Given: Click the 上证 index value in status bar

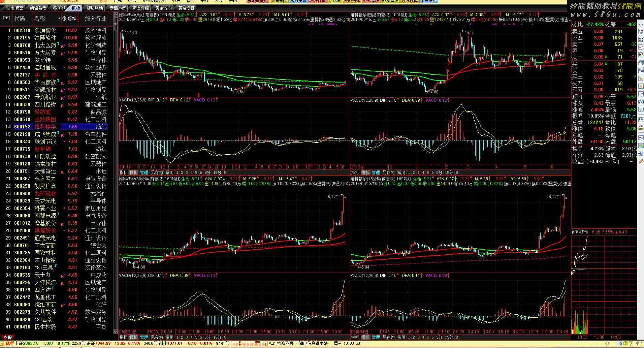Looking at the screenshot, I should (x=31, y=344).
